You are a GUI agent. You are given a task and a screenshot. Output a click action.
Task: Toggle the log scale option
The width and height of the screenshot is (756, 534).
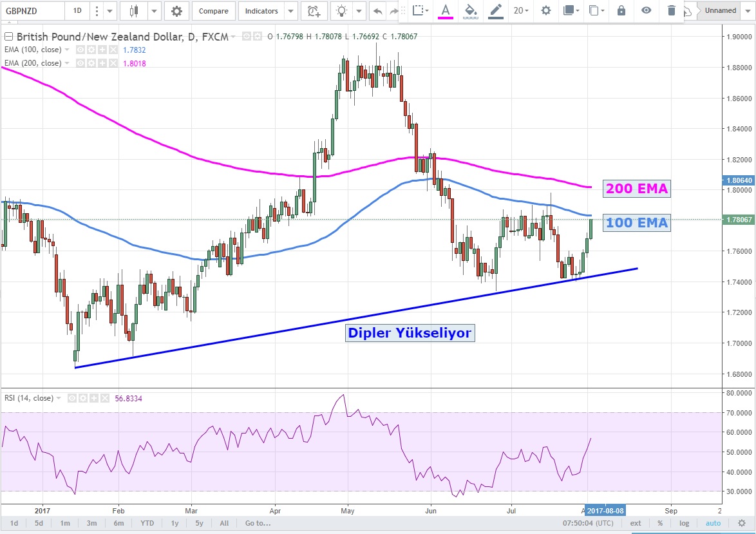tap(684, 523)
